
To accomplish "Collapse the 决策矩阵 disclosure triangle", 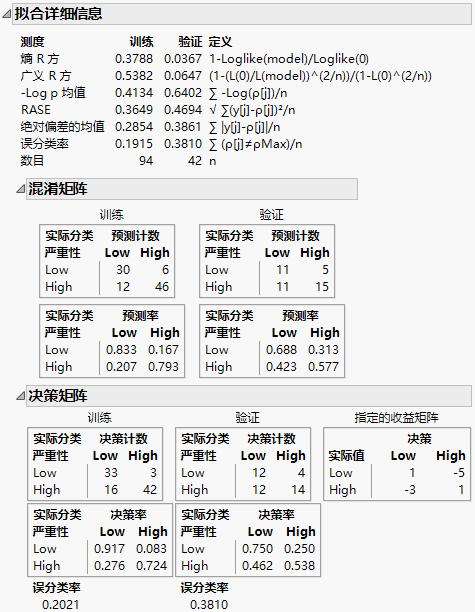I will [x=21, y=396].
